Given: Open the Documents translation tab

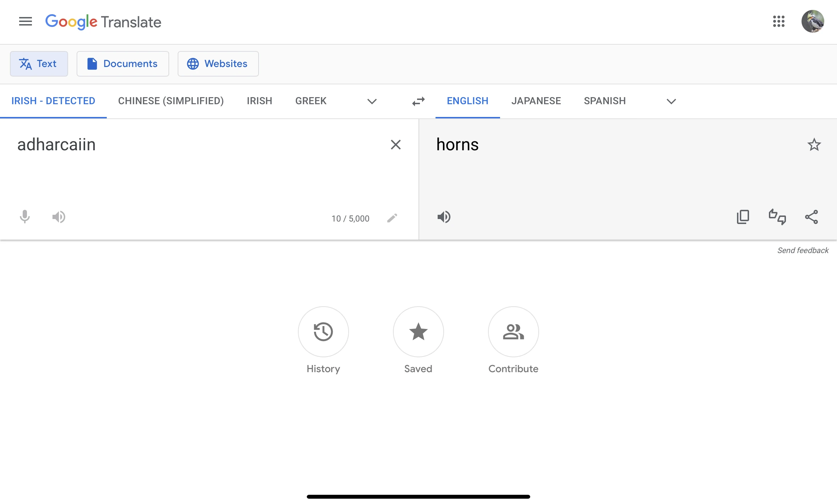Looking at the screenshot, I should pos(123,64).
